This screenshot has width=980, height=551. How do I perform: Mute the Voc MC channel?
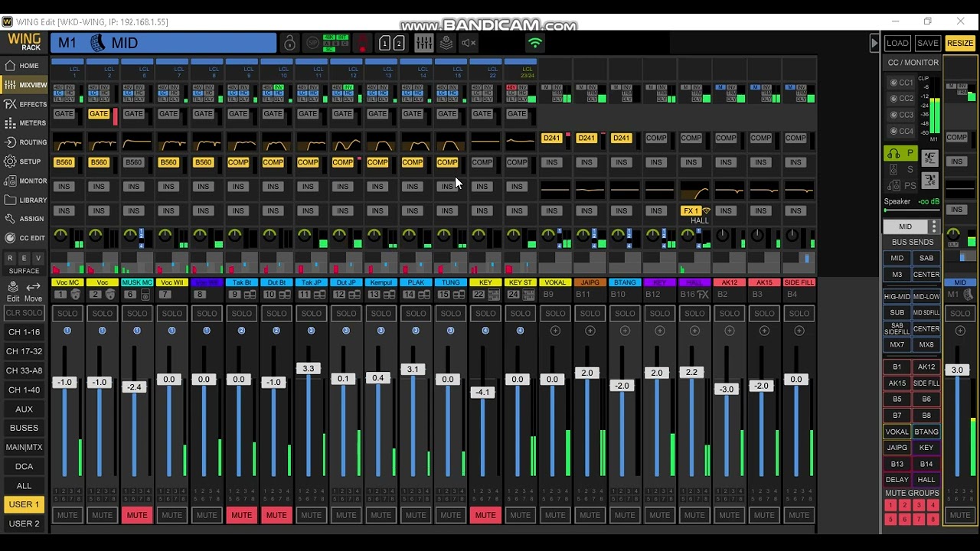pyautogui.click(x=67, y=515)
